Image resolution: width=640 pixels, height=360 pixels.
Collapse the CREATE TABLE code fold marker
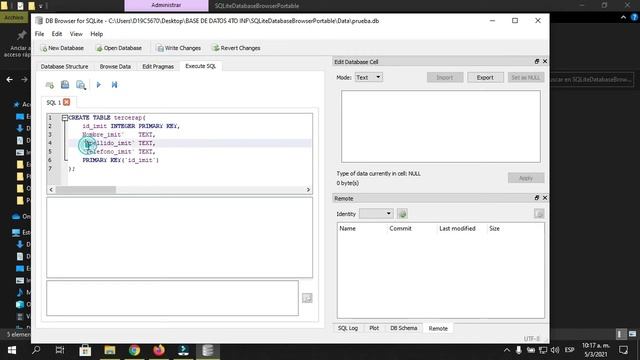pyautogui.click(x=64, y=118)
